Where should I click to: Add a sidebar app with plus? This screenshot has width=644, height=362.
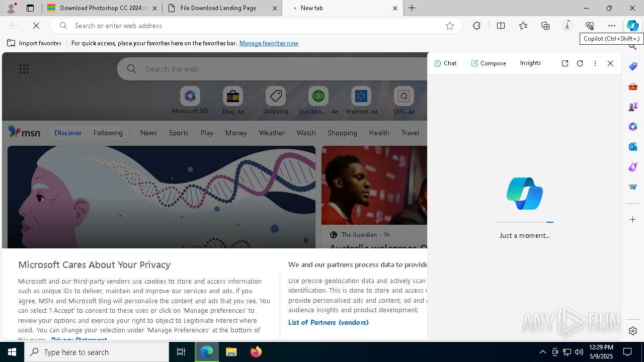633,220
